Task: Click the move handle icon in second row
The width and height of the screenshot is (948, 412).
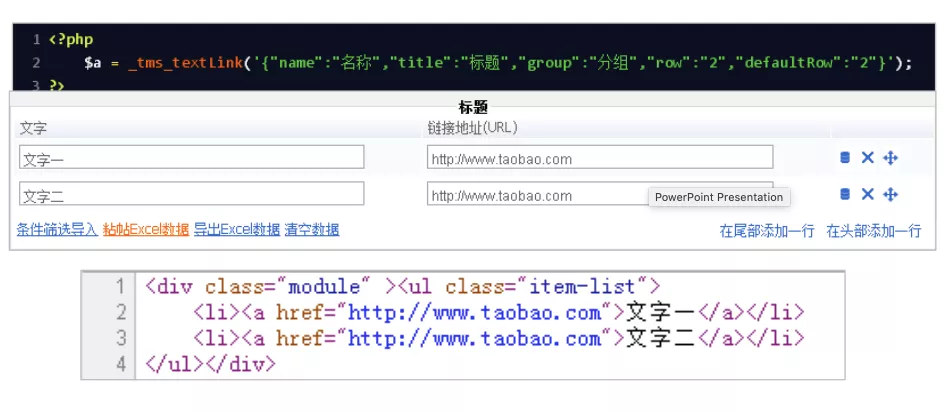Action: pos(891,194)
